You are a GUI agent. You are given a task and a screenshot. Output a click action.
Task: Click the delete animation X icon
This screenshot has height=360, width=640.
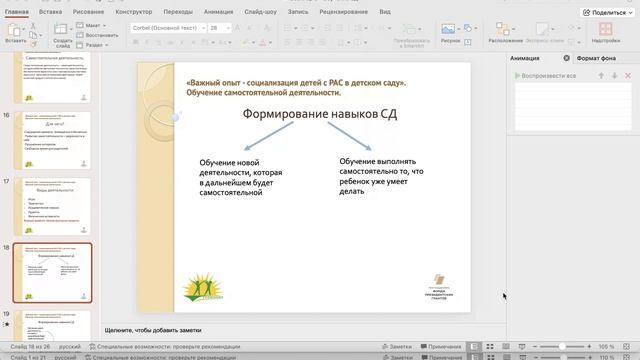coord(628,76)
